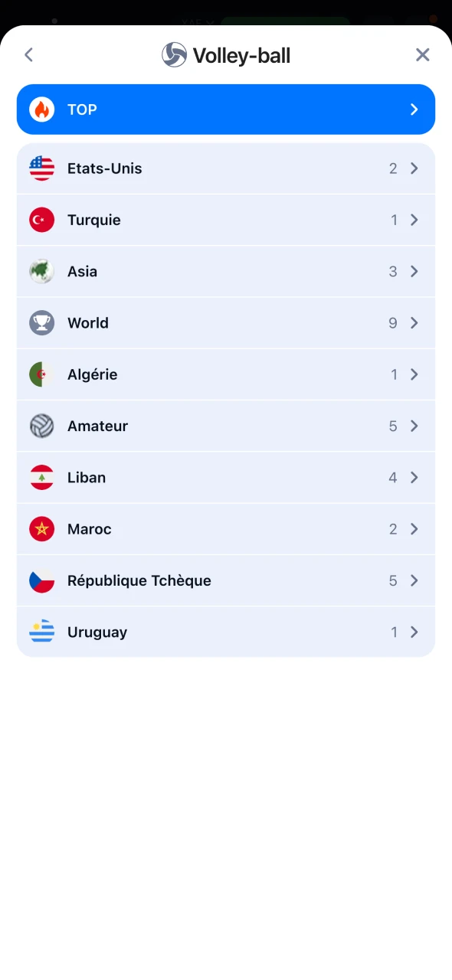Tap the World trophy icon
Viewport: 452px width, 980px height.
pos(41,323)
